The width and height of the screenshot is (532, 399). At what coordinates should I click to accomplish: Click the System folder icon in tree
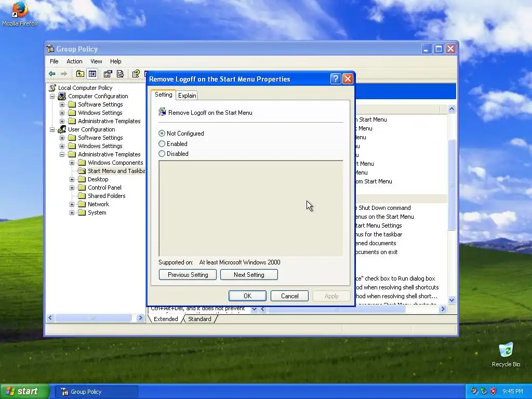pyautogui.click(x=82, y=212)
